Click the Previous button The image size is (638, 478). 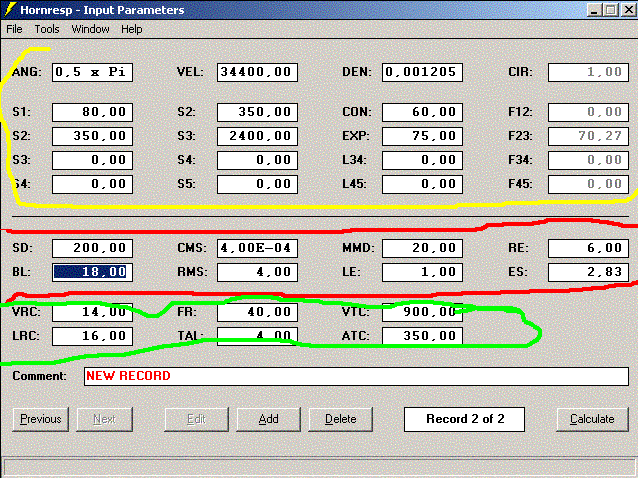[41, 419]
